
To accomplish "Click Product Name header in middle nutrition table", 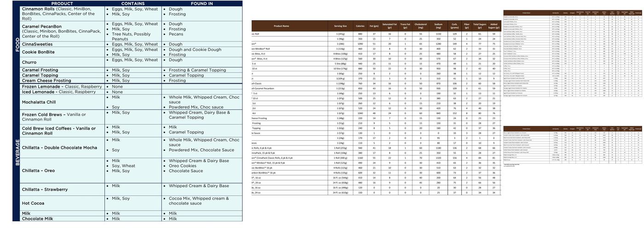I will [281, 26].
